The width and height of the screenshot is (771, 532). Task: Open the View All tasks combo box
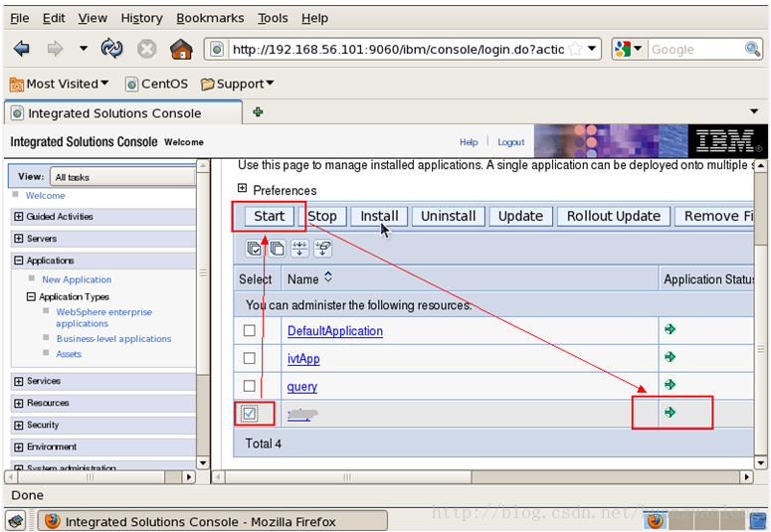pos(123,177)
